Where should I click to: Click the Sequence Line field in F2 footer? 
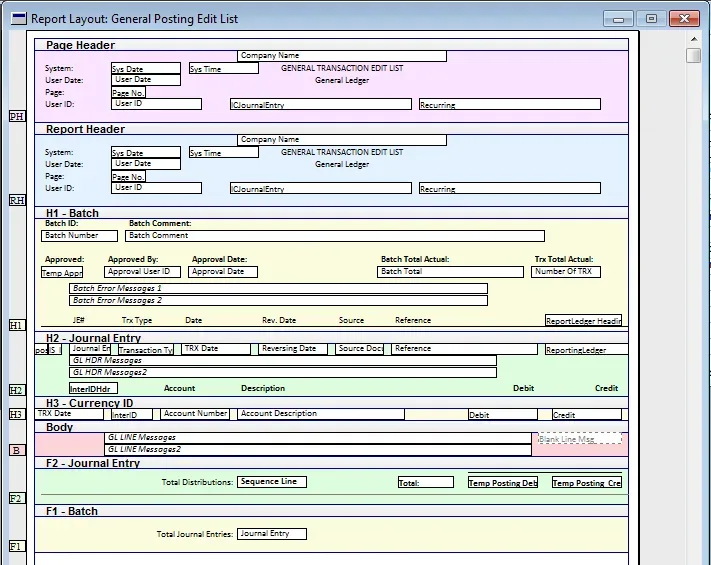coord(271,482)
